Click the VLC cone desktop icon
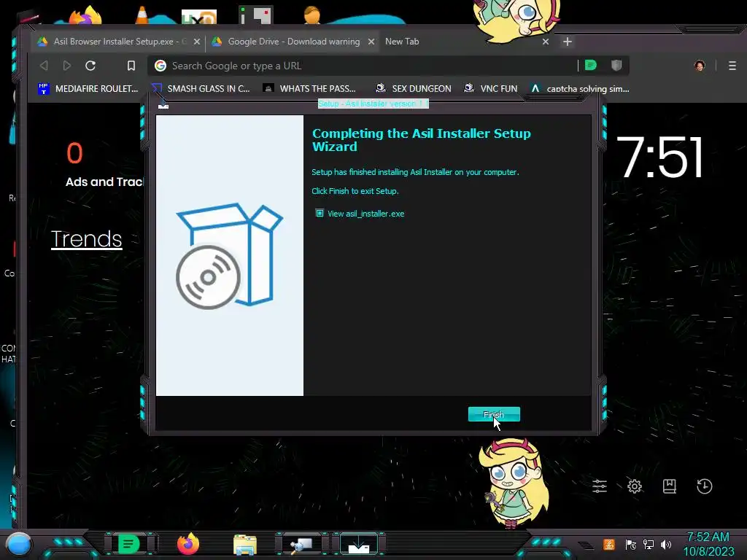Image resolution: width=747 pixels, height=560 pixels. pyautogui.click(x=142, y=15)
